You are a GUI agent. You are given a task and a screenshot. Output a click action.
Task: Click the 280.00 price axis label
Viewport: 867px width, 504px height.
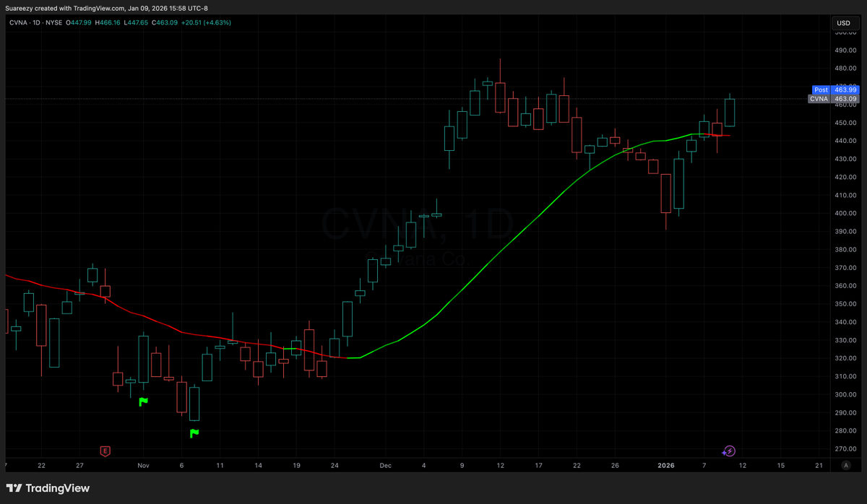(x=845, y=431)
